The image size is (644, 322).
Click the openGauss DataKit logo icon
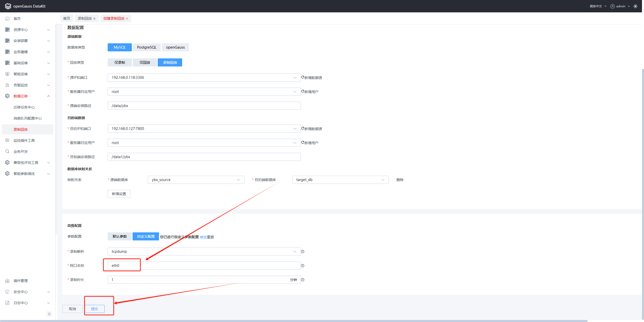[8, 6]
